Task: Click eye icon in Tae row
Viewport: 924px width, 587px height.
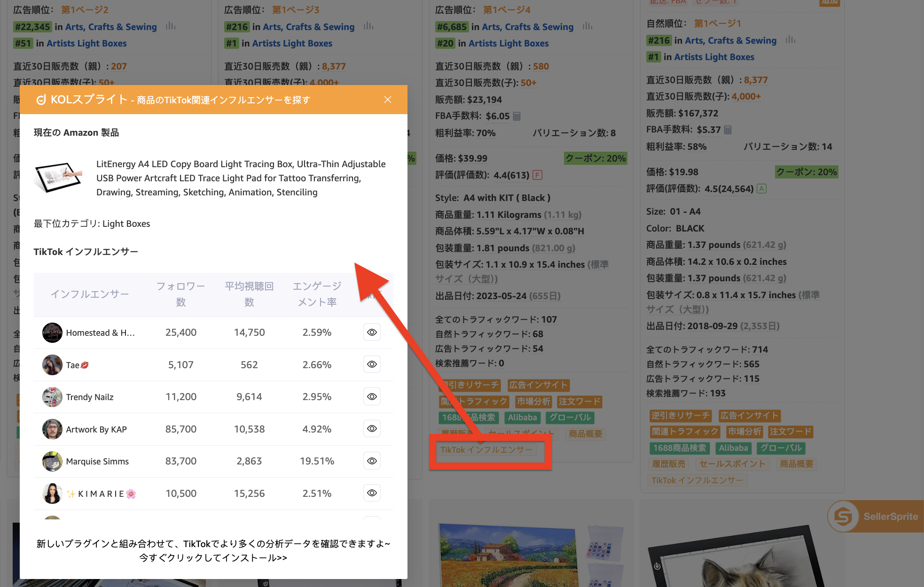Action: 372,364
